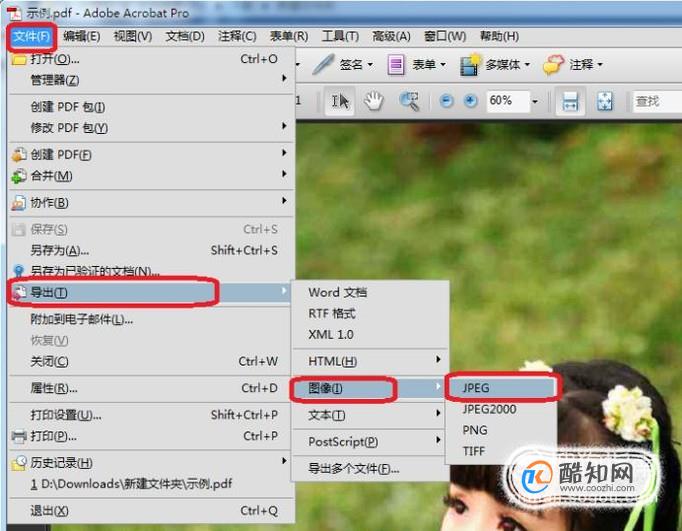This screenshot has height=531, width=682.
Task: Select 图像(I) in export submenu
Action: coord(369,388)
